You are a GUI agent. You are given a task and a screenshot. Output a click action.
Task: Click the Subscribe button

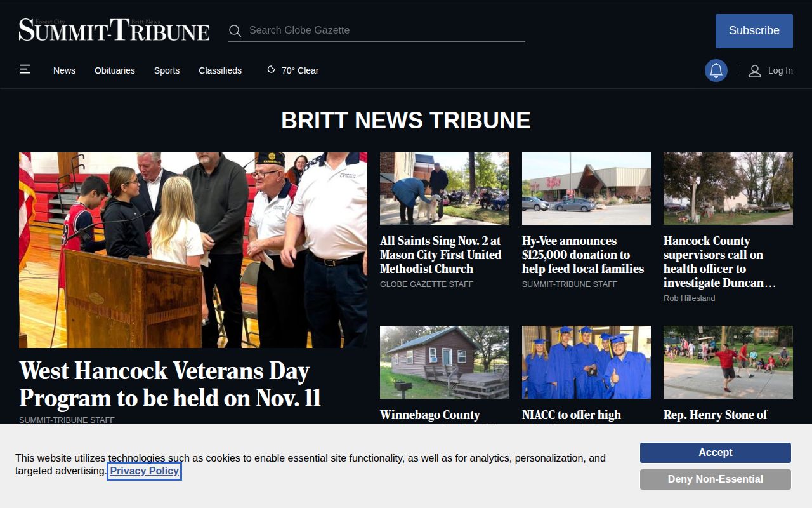coord(754,30)
